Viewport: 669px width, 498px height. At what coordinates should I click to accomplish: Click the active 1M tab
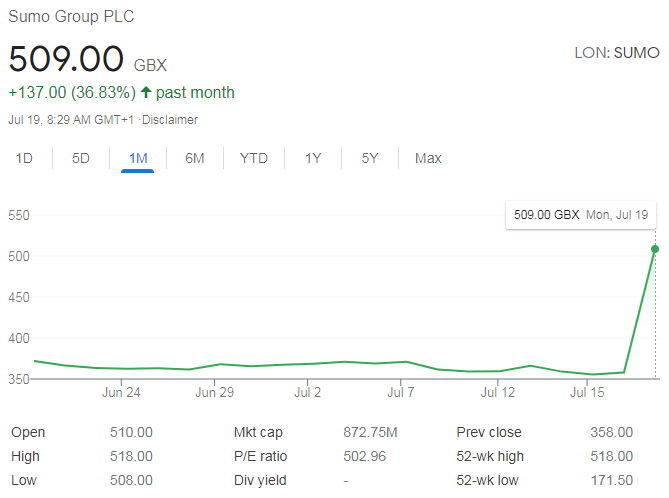point(138,158)
